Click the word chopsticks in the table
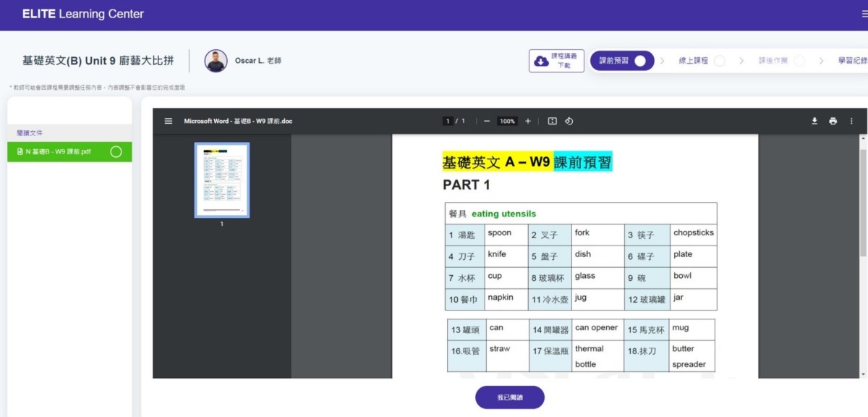Viewport: 868px width, 417px height. coord(694,232)
